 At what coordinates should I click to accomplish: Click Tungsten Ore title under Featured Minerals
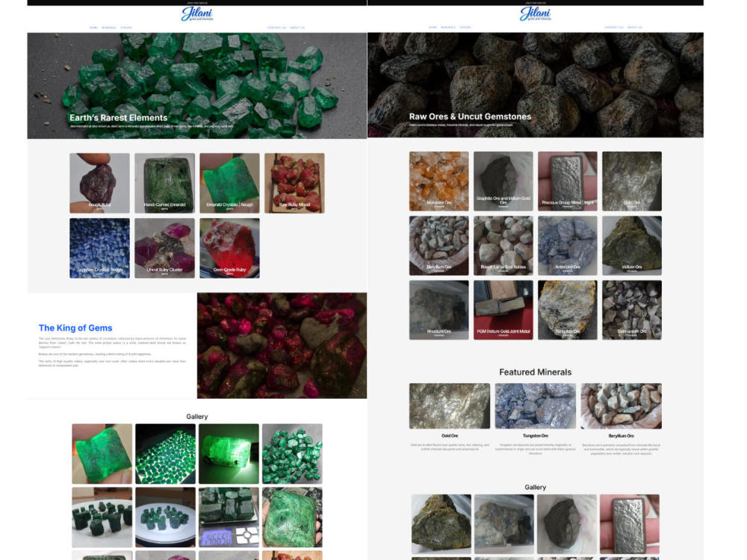tap(536, 436)
